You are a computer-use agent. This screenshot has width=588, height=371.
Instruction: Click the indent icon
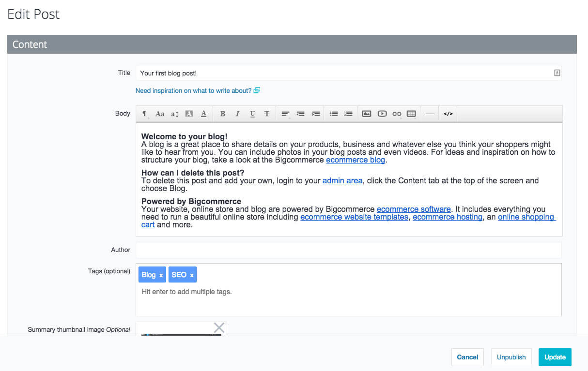point(316,114)
